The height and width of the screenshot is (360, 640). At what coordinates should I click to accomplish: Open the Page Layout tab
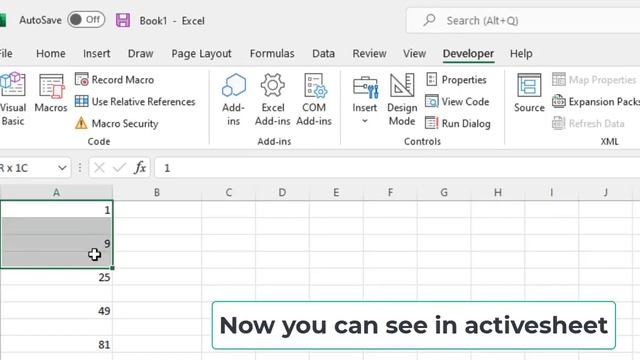[x=201, y=53]
